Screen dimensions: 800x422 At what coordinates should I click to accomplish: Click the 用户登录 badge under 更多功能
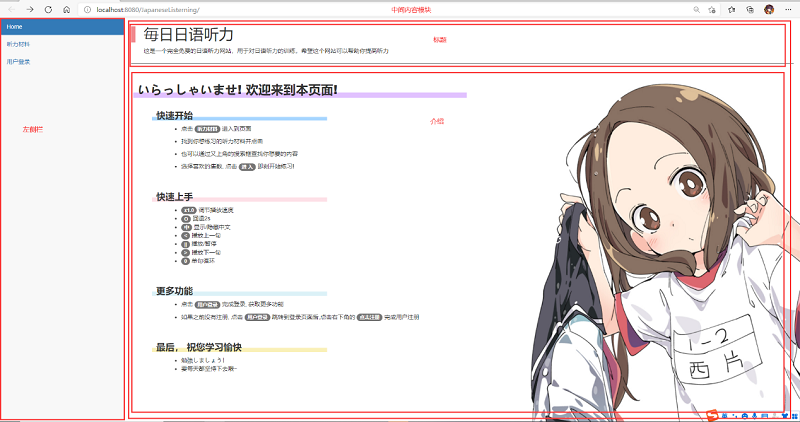[206, 303]
